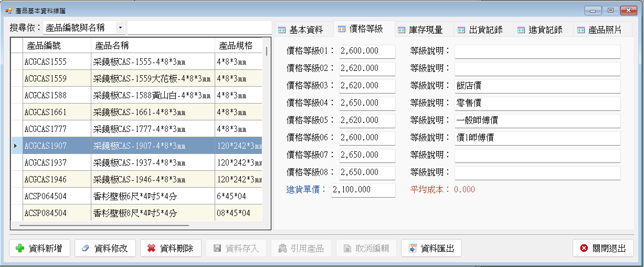Click the 資料新增 button
This screenshot has height=267, width=644.
coord(39,249)
